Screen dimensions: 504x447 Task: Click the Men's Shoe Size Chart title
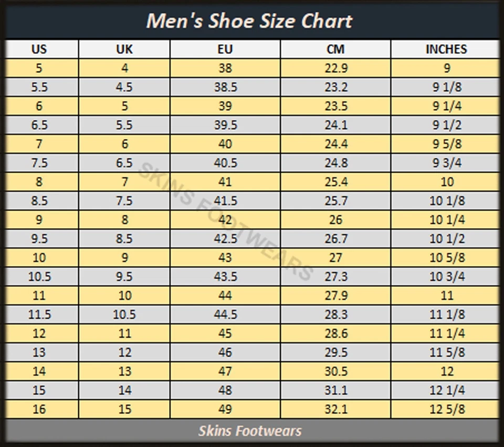249,21
